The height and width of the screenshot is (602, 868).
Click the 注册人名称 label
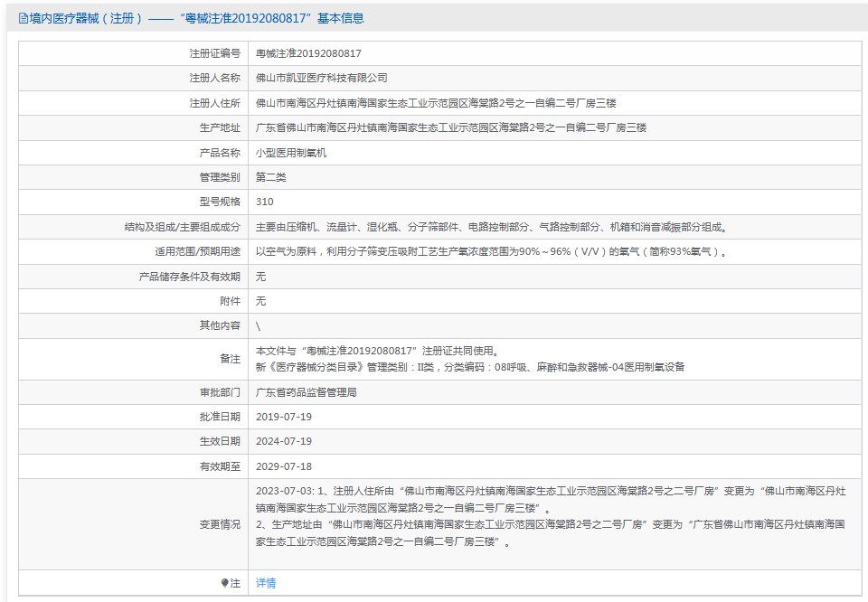tap(215, 78)
